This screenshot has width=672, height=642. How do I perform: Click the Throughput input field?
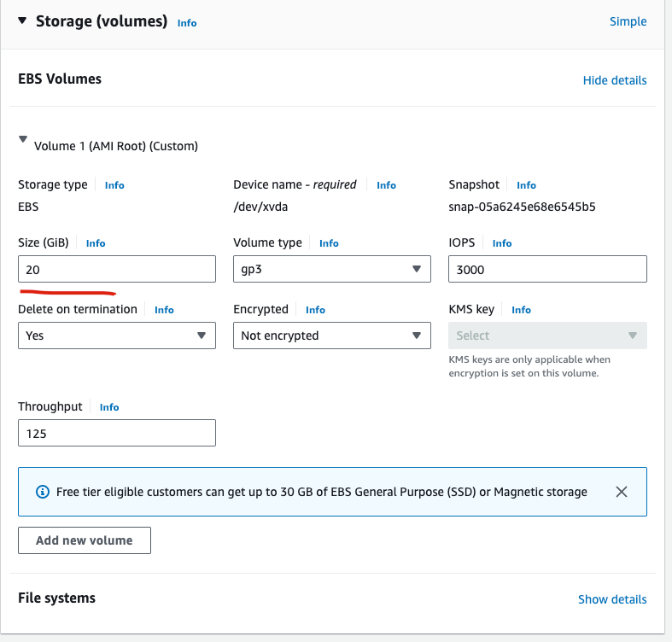(116, 433)
